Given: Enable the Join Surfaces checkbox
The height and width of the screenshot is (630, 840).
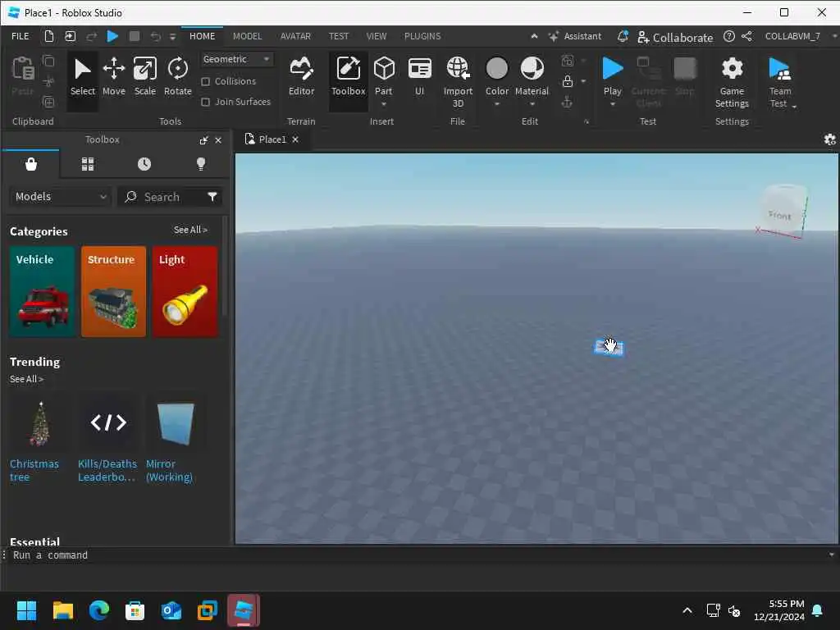Looking at the screenshot, I should (x=205, y=102).
